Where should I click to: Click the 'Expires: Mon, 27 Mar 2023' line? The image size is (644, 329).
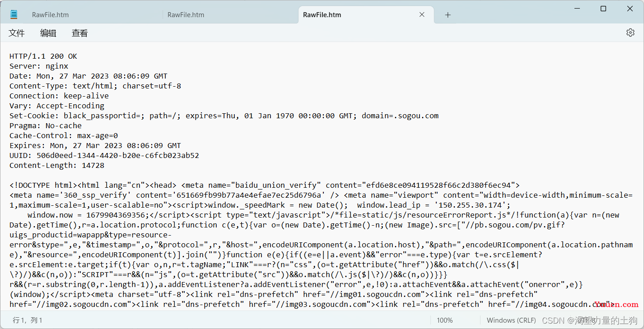95,146
